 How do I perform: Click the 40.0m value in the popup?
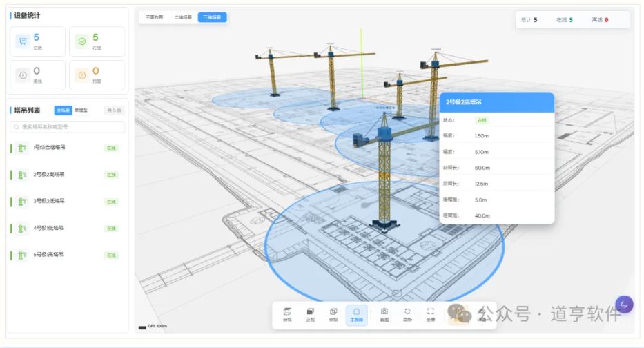[x=482, y=215]
